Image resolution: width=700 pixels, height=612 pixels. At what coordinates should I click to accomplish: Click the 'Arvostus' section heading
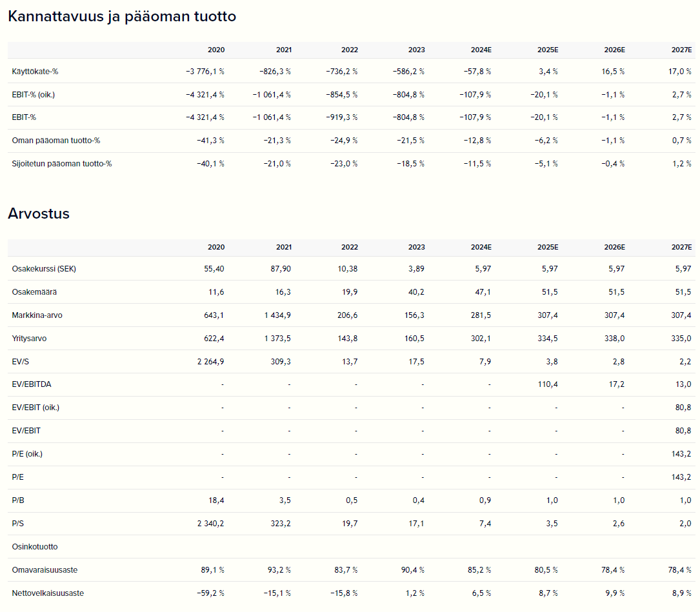click(x=39, y=213)
